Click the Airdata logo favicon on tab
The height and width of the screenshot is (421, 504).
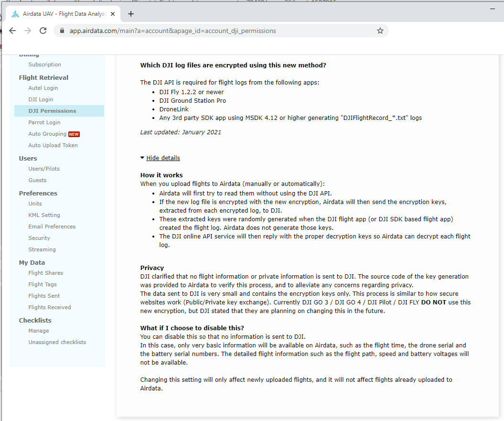(15, 14)
